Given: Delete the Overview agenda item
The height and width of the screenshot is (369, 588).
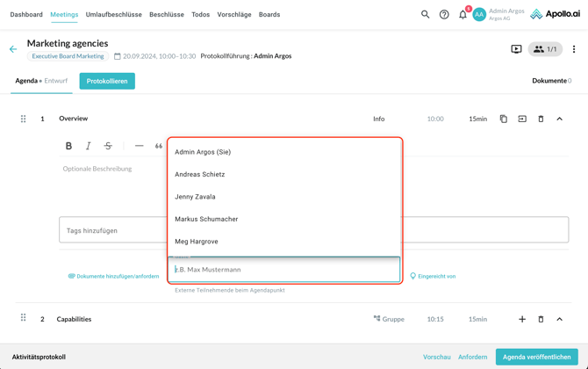Looking at the screenshot, I should (x=541, y=119).
